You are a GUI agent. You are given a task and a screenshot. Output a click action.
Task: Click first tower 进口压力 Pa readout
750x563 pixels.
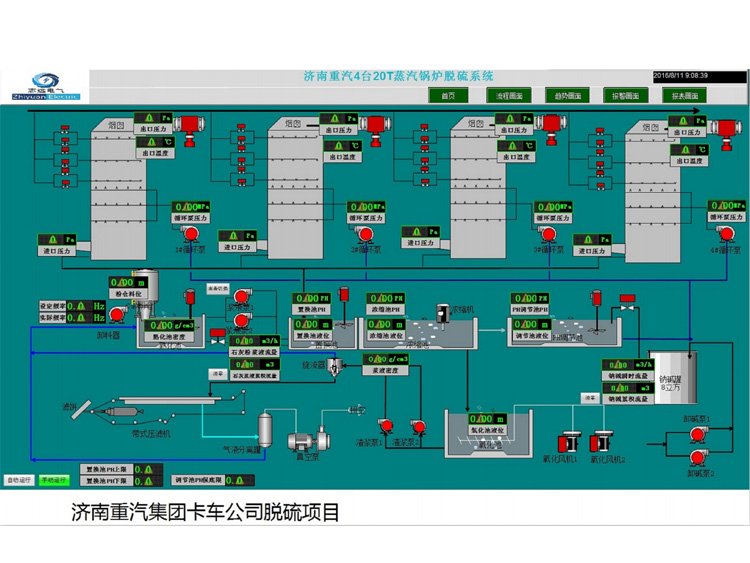coord(57,239)
